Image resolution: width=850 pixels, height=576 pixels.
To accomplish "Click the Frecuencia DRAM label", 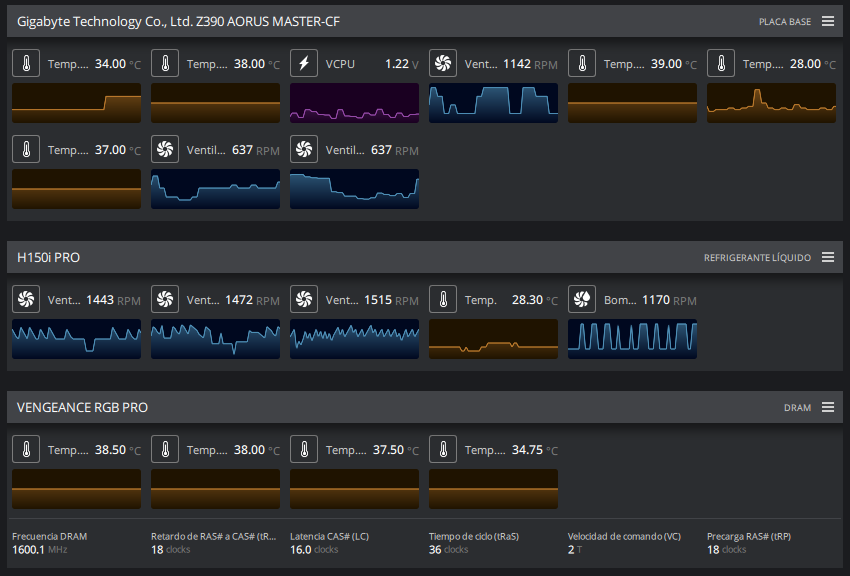I will coord(49,536).
